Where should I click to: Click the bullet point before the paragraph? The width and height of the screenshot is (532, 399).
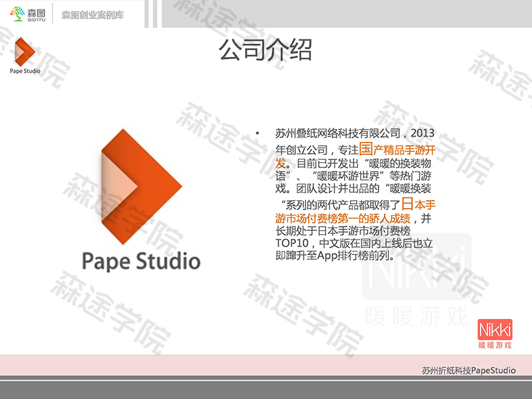258,133
